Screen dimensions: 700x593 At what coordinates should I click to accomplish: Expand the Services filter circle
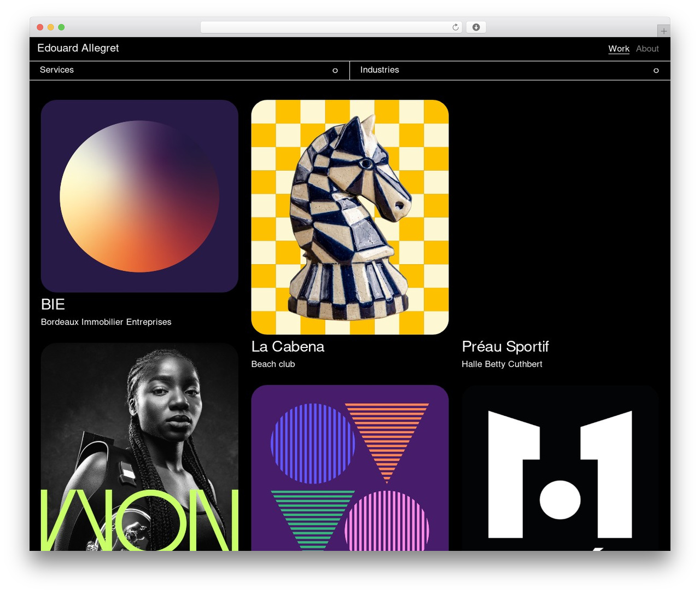335,71
